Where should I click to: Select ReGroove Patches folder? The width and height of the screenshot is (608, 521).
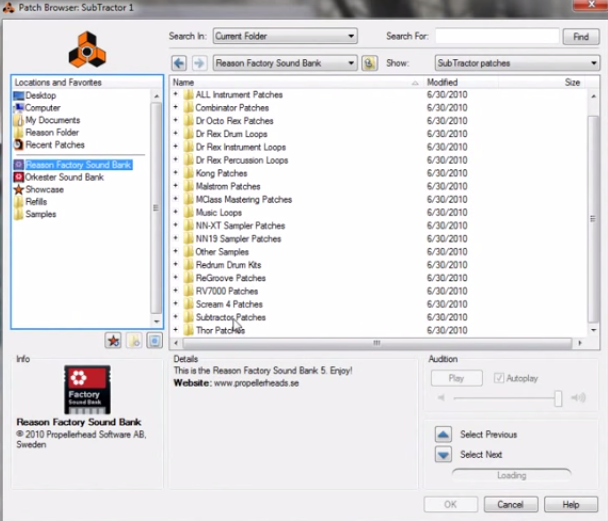click(x=231, y=278)
